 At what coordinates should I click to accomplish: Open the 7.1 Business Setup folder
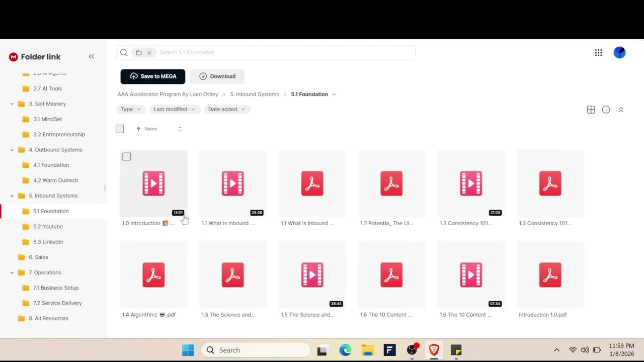tap(56, 288)
